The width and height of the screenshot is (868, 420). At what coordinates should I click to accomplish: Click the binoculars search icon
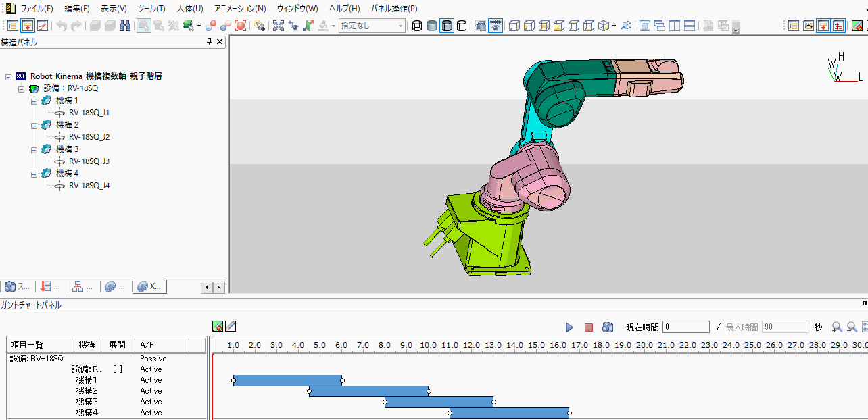(x=125, y=26)
